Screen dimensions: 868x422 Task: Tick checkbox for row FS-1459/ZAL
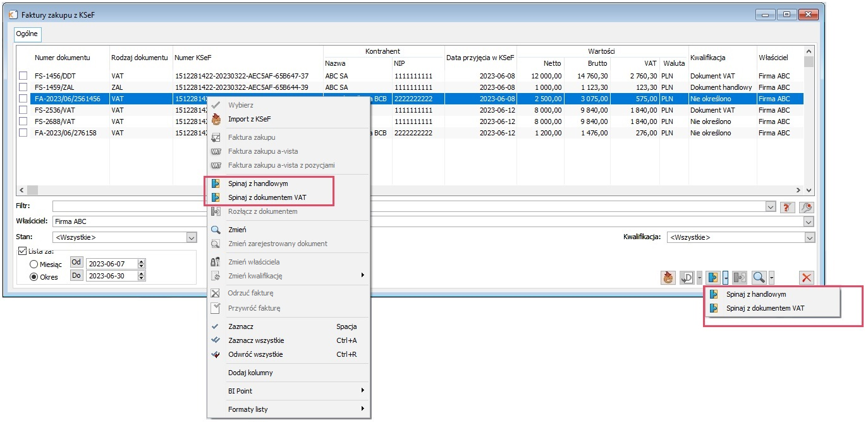point(23,87)
